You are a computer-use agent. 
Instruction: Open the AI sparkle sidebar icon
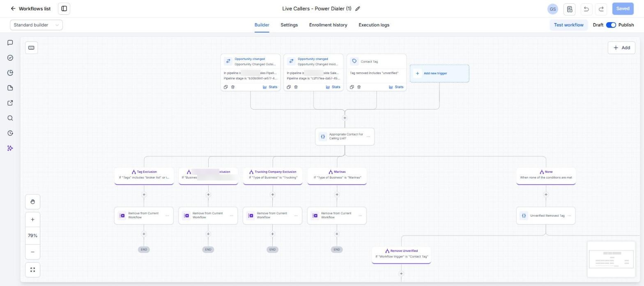(x=10, y=148)
